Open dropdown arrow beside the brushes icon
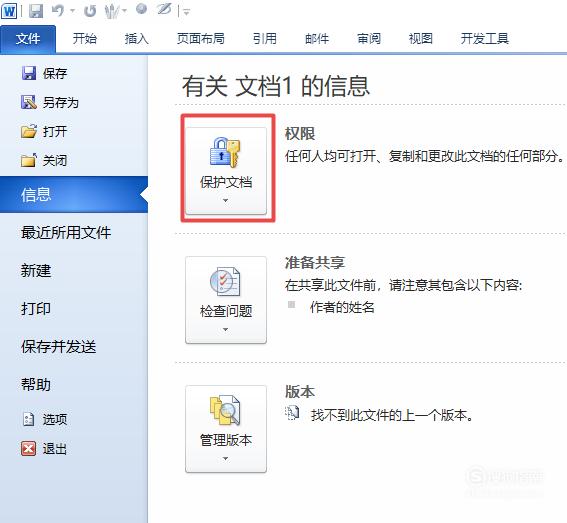 (124, 11)
